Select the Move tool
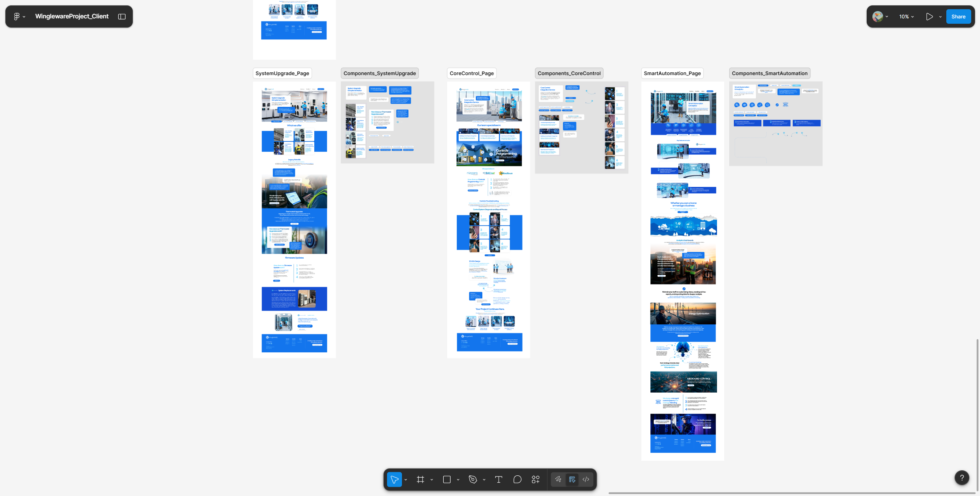 click(394, 479)
